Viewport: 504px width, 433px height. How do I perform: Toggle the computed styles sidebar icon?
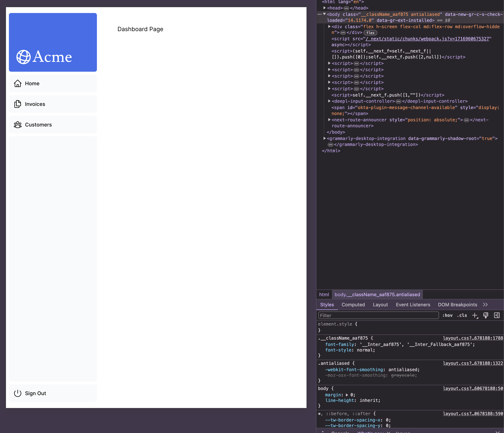pos(497,315)
